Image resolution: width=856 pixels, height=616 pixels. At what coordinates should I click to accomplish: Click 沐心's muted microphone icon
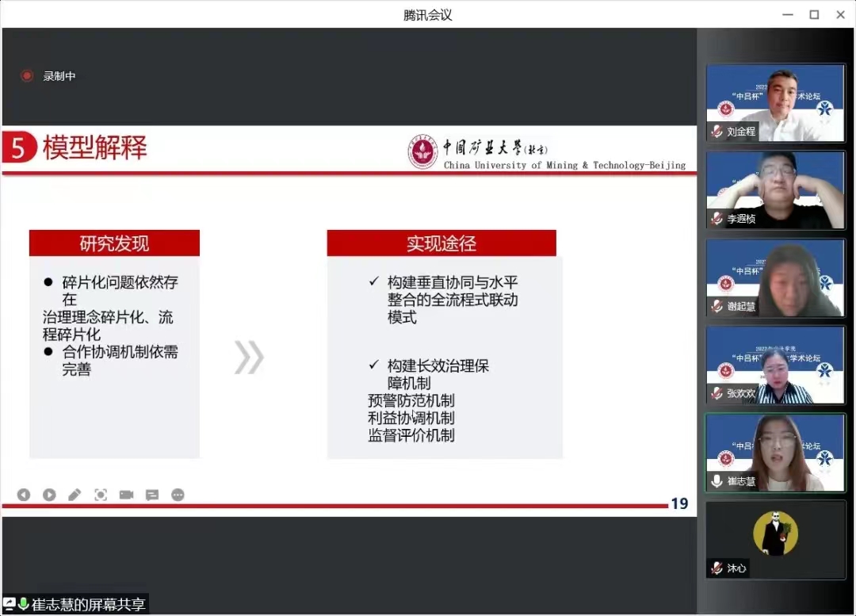point(717,568)
